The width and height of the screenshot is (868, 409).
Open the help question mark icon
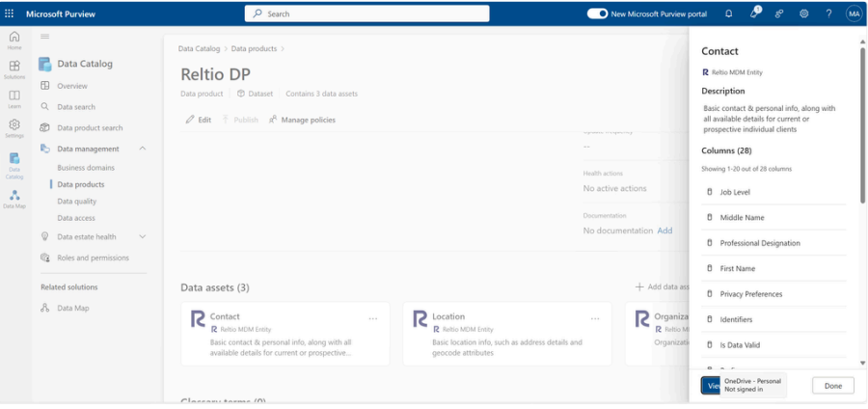coord(828,14)
